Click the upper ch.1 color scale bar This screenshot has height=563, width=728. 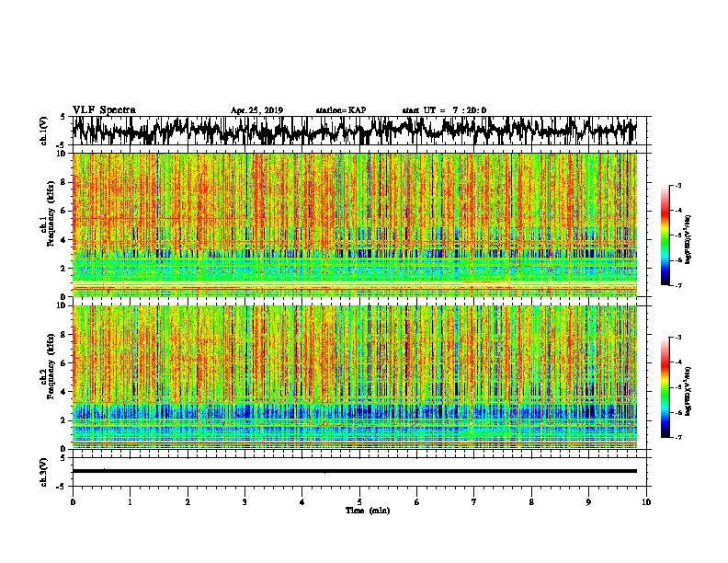(665, 236)
